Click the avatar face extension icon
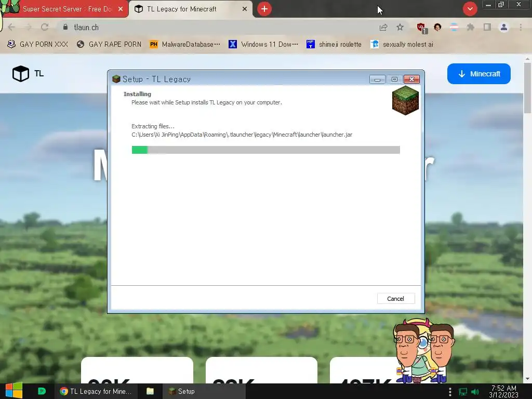 pos(437,27)
